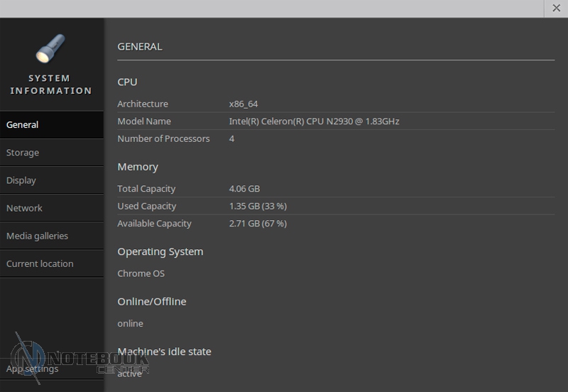Select the General tab in sidebar

coord(51,125)
